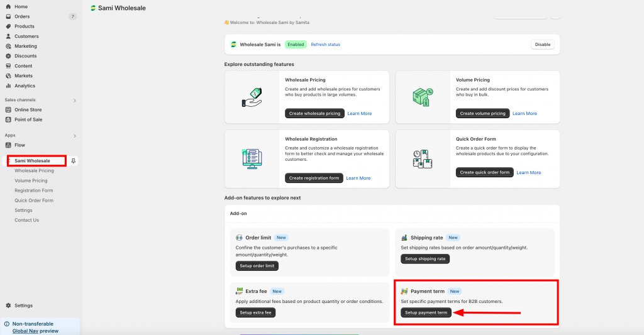Image resolution: width=644 pixels, height=335 pixels.
Task: Click Setup payment term button
Action: [426, 312]
